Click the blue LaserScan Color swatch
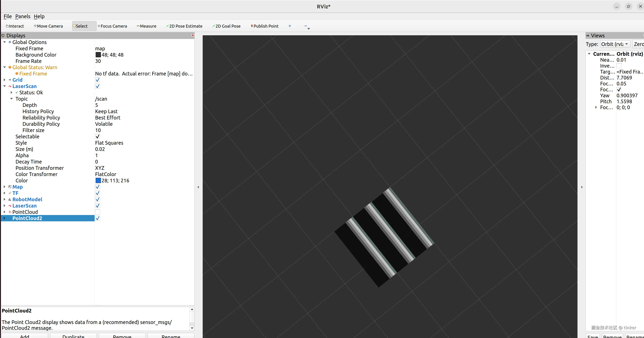Image resolution: width=644 pixels, height=338 pixels. click(x=98, y=180)
